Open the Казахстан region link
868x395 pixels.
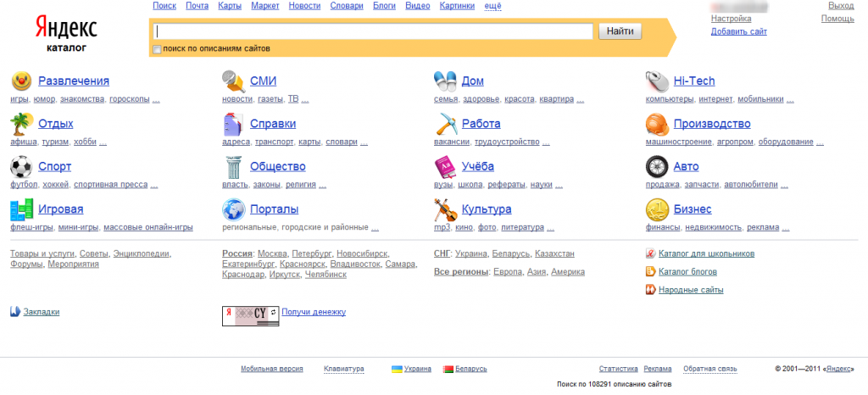(x=554, y=254)
